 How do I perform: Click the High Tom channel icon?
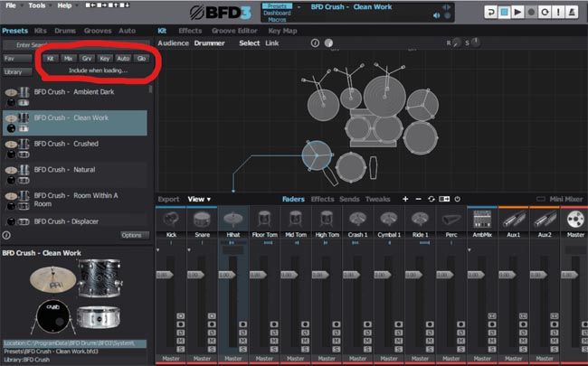pos(327,220)
